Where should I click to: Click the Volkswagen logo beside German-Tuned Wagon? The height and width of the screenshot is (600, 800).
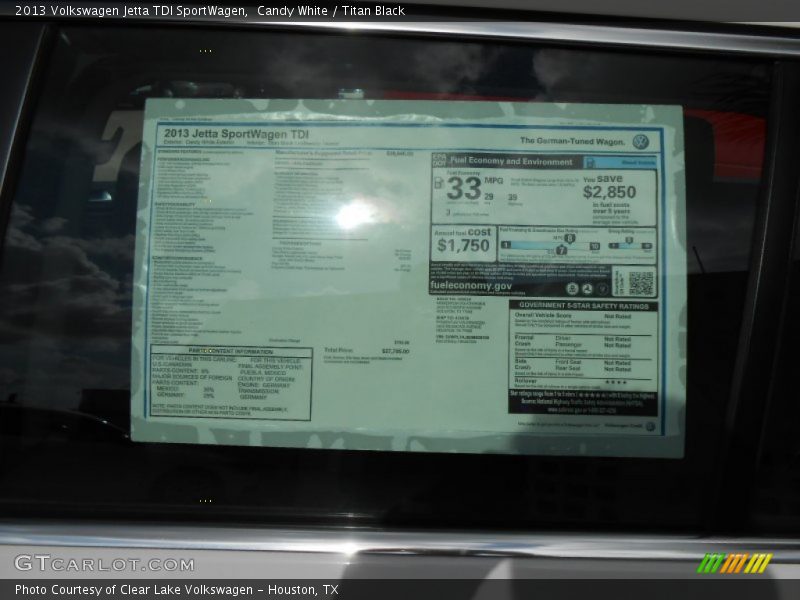click(x=640, y=142)
